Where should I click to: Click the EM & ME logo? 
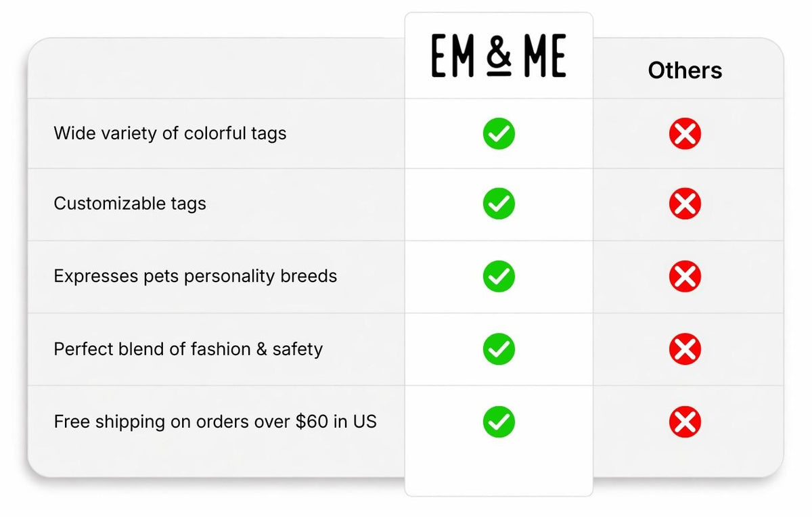click(499, 57)
